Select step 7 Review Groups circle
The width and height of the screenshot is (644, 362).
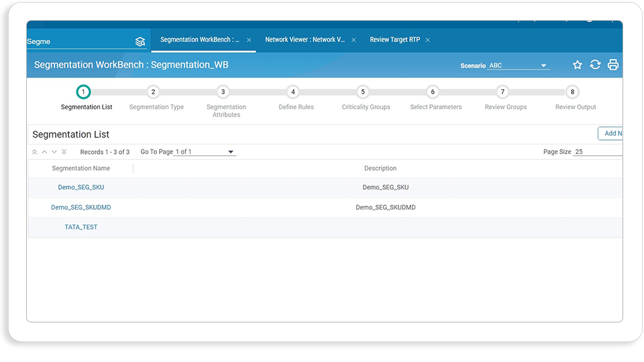tap(502, 92)
